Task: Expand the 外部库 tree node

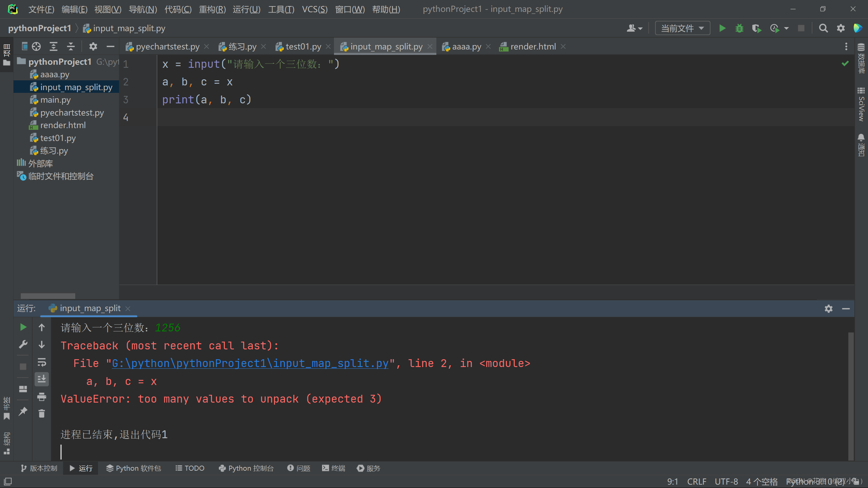Action: (x=40, y=163)
